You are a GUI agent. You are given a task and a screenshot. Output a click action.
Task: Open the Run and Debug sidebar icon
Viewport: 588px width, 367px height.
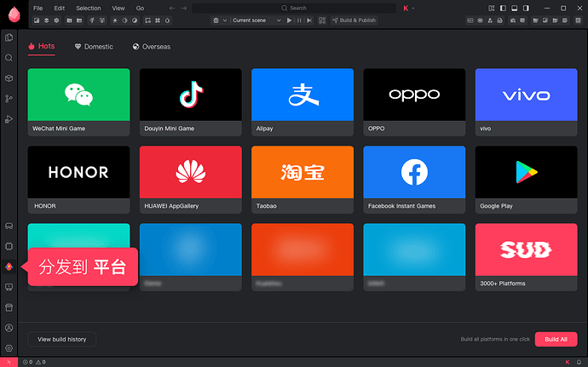(x=9, y=119)
